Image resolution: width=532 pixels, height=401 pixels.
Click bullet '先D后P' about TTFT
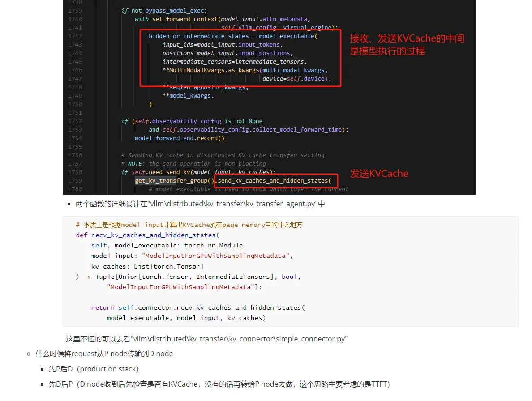click(219, 384)
